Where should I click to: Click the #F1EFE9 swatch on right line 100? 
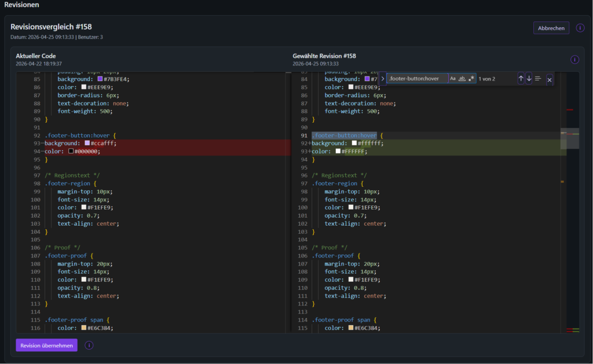click(x=350, y=208)
